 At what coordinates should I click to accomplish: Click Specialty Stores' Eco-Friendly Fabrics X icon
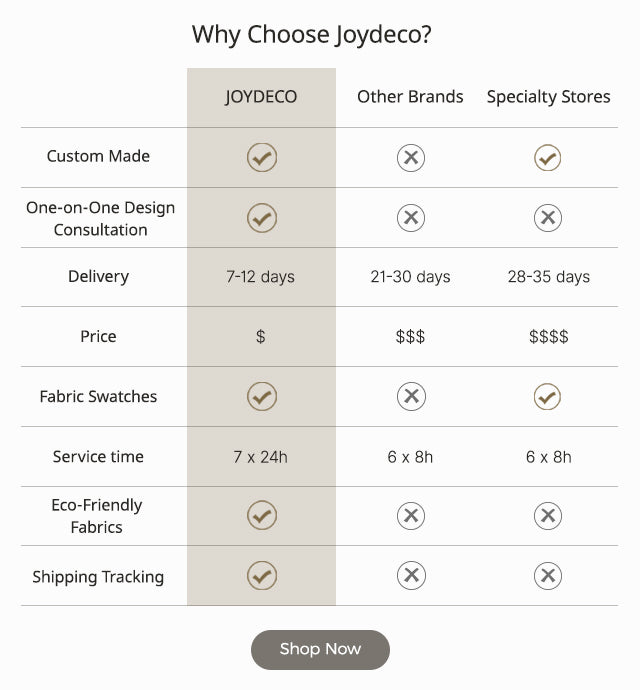547,516
